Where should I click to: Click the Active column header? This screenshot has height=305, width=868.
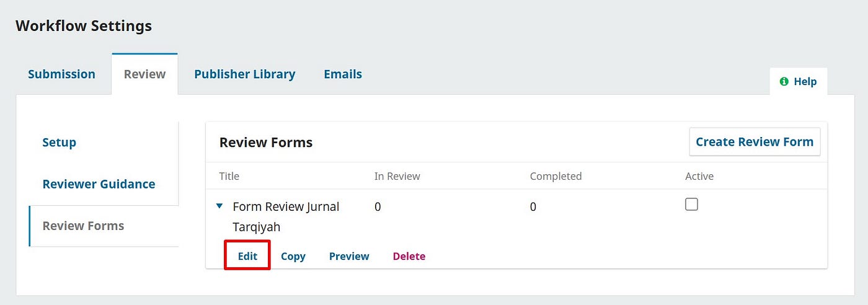point(699,176)
